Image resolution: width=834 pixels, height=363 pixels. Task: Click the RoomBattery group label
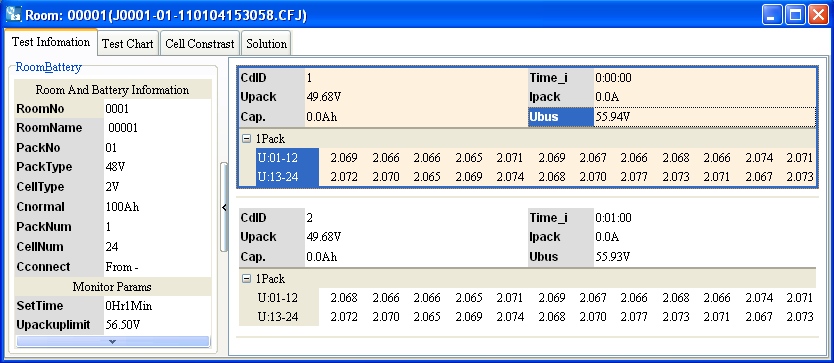48,67
